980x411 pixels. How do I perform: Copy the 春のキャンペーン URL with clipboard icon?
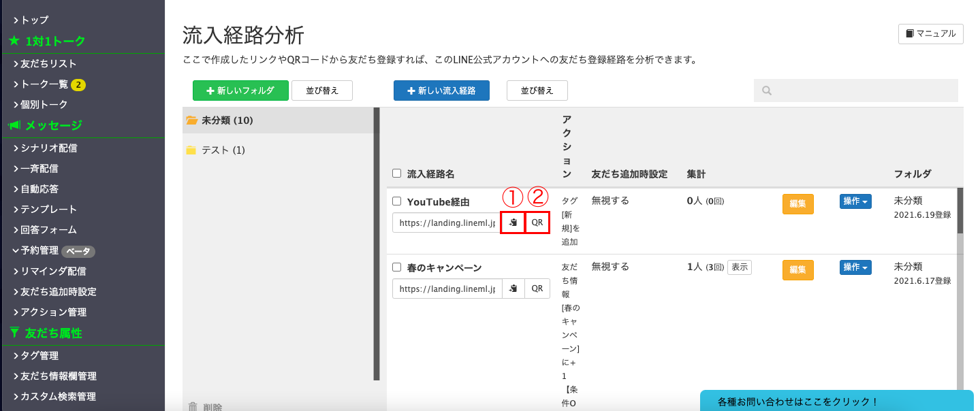tap(513, 289)
